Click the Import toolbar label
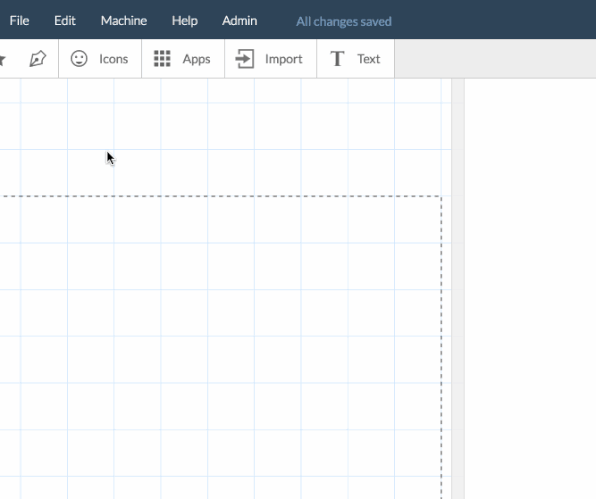596x499 pixels. [284, 59]
